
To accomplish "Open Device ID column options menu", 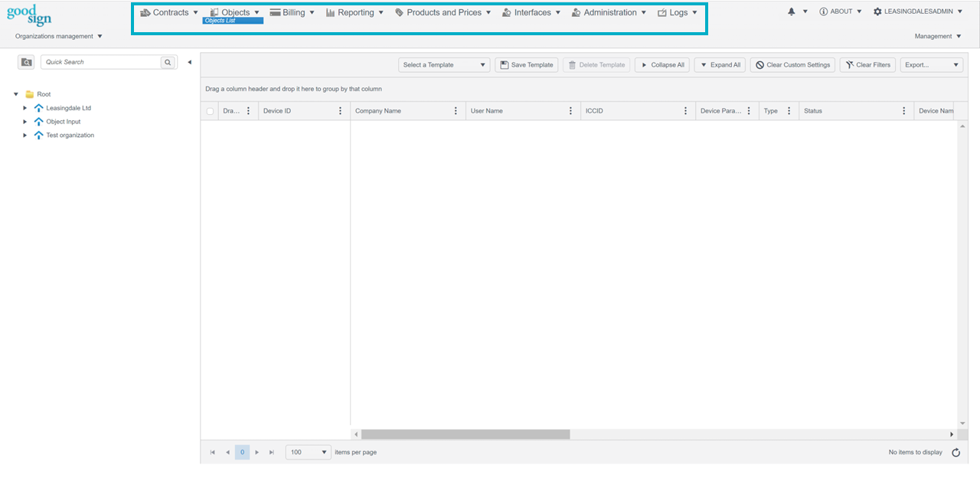I will tap(341, 111).
